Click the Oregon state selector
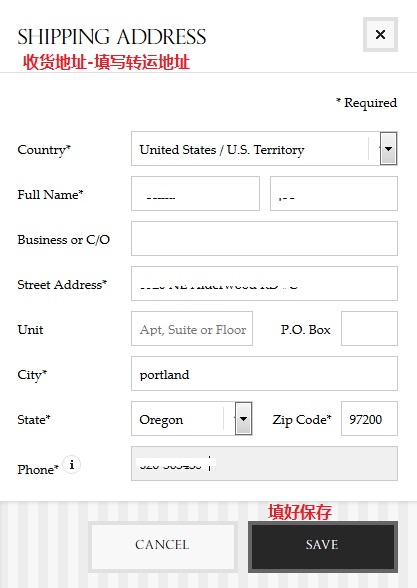The width and height of the screenshot is (417, 588). (x=192, y=418)
